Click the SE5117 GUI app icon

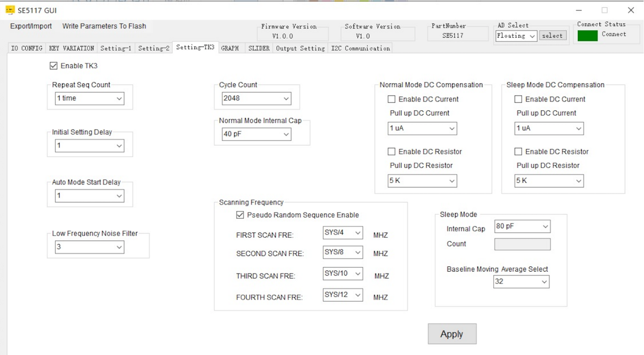point(10,10)
